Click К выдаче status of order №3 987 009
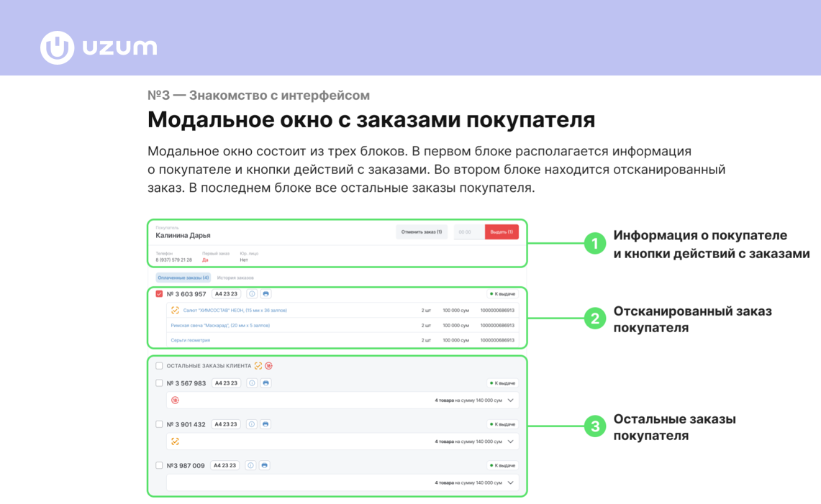 click(x=503, y=465)
